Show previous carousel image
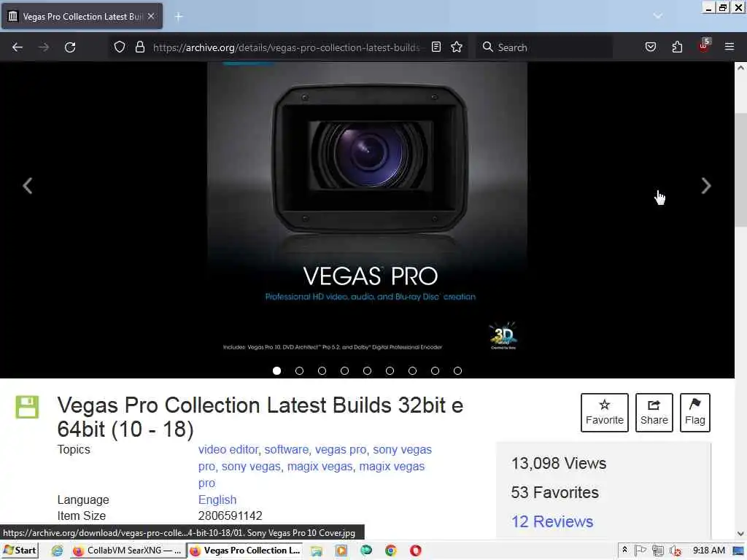 pos(28,186)
